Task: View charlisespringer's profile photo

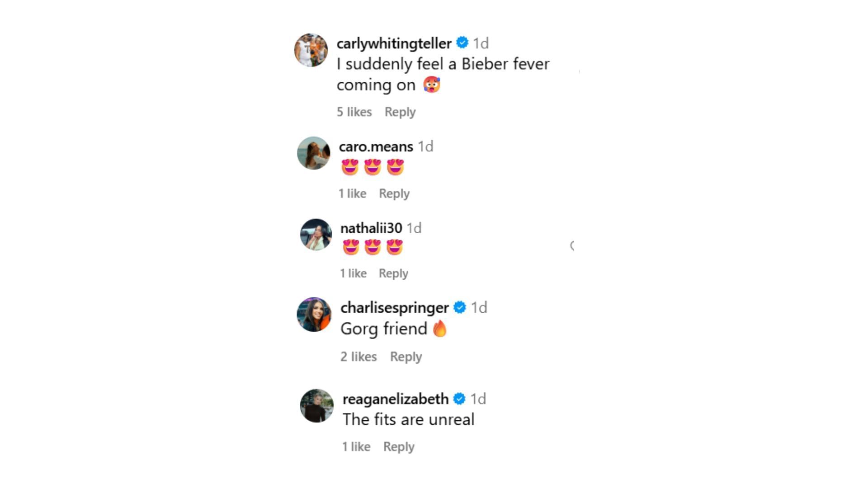Action: click(x=314, y=314)
